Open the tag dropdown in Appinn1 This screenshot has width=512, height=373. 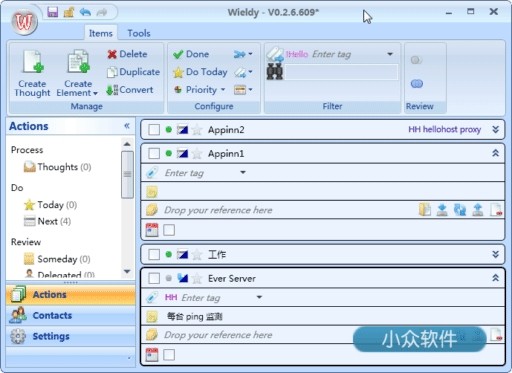tap(243, 172)
